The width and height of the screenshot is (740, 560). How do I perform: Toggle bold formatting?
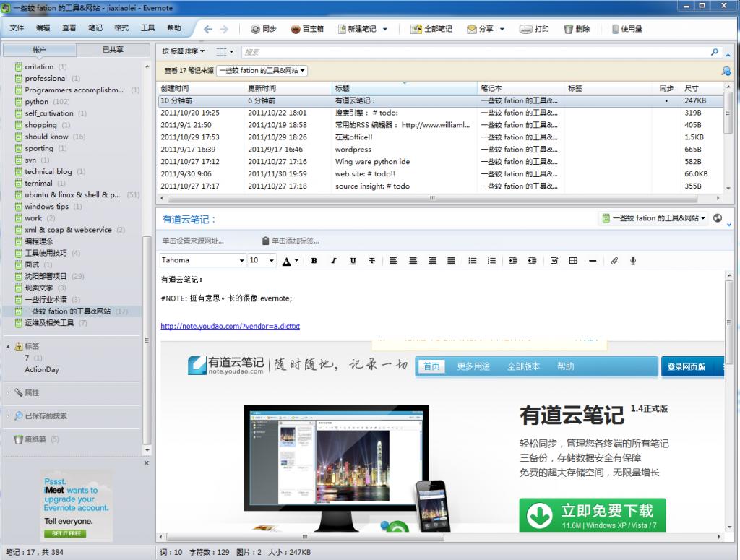point(314,261)
